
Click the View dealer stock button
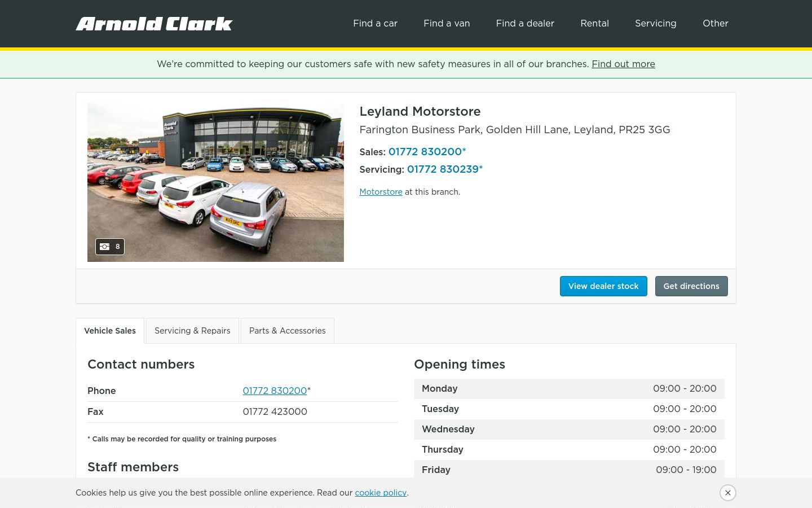click(x=603, y=286)
